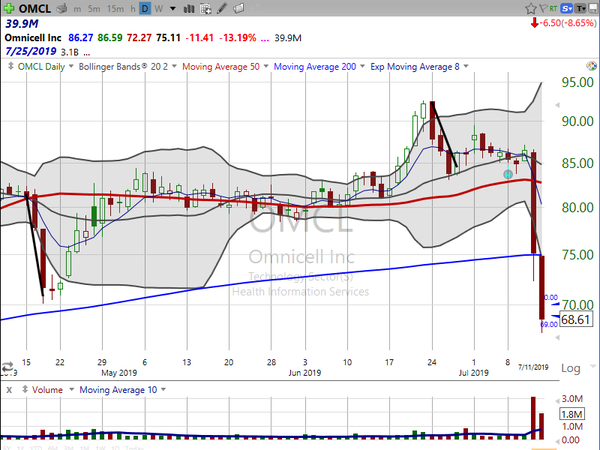
Task: Expand the Bollinger Bands dropdown arrow
Action: coord(174,67)
